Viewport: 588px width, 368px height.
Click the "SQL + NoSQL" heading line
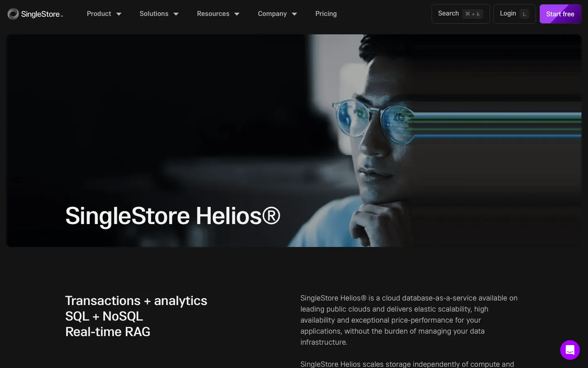point(104,316)
